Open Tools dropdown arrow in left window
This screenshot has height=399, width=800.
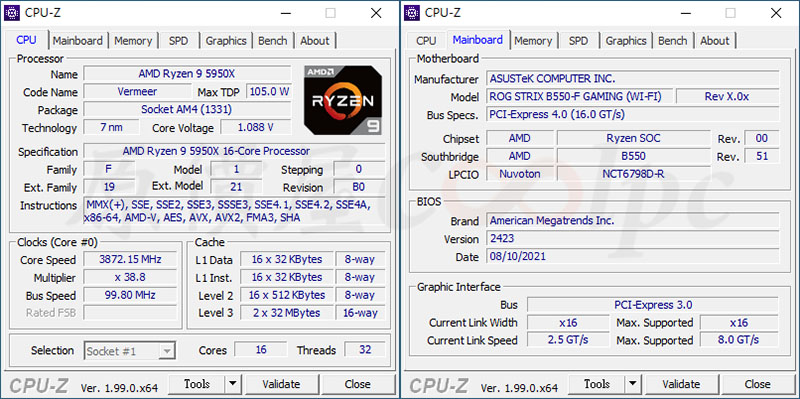coord(232,384)
